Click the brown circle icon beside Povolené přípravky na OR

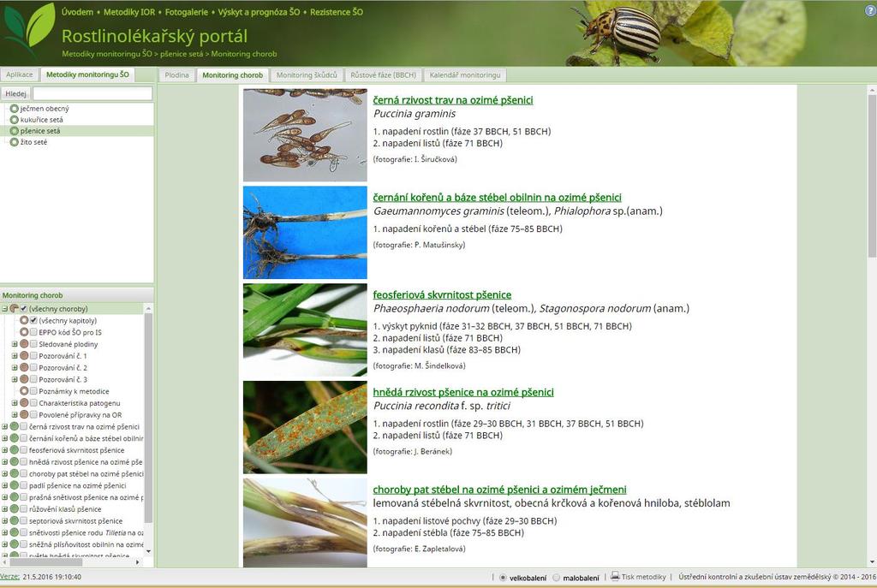click(24, 415)
